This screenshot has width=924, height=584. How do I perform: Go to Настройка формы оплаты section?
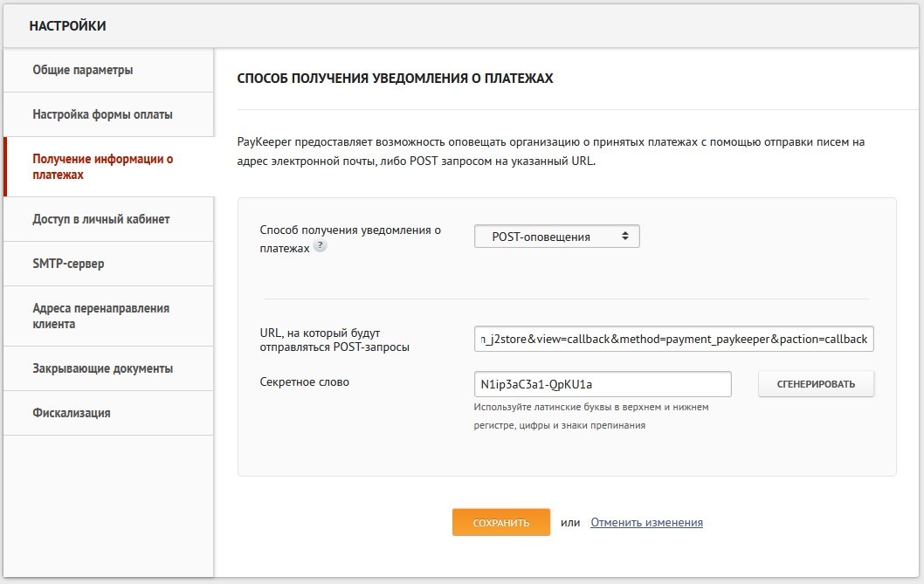click(x=102, y=114)
